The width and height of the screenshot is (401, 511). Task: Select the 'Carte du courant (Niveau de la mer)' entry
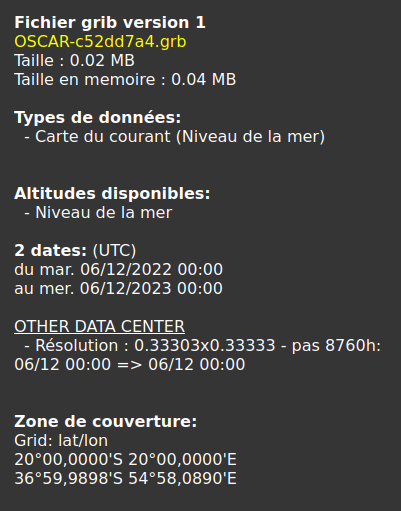(180, 137)
